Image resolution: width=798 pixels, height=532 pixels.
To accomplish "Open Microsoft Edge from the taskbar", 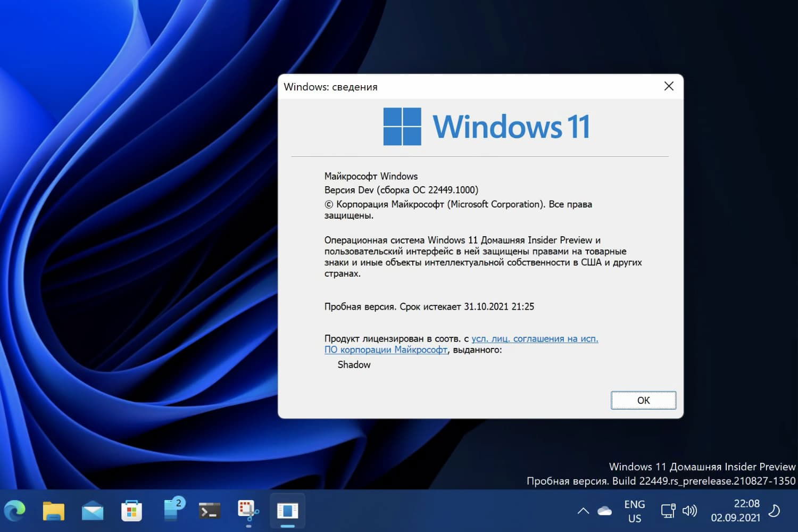I will [14, 511].
